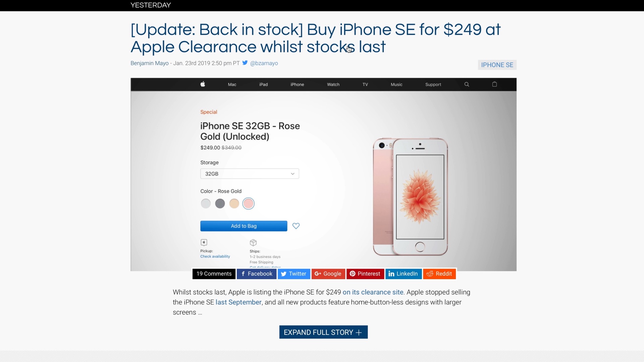Open the shopping bag icon
The width and height of the screenshot is (644, 362).
click(x=494, y=84)
